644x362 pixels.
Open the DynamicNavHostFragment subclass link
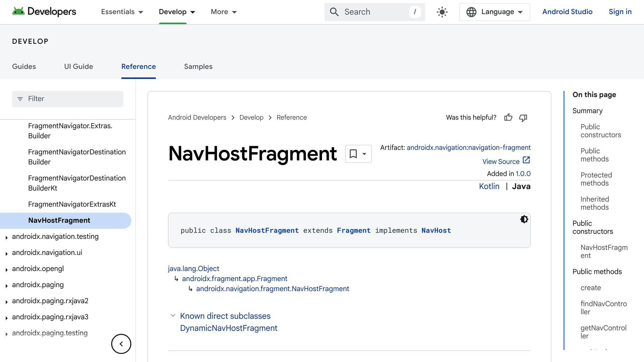point(229,328)
